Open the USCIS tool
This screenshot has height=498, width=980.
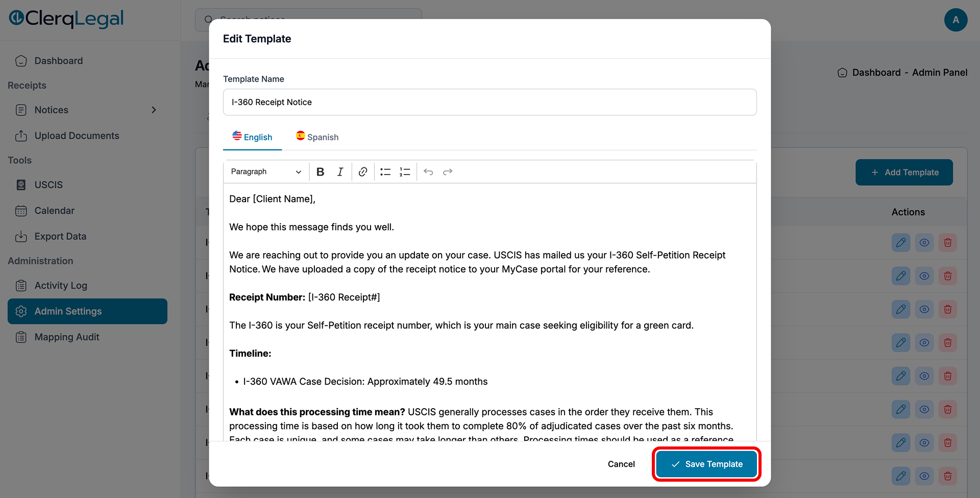click(x=48, y=185)
